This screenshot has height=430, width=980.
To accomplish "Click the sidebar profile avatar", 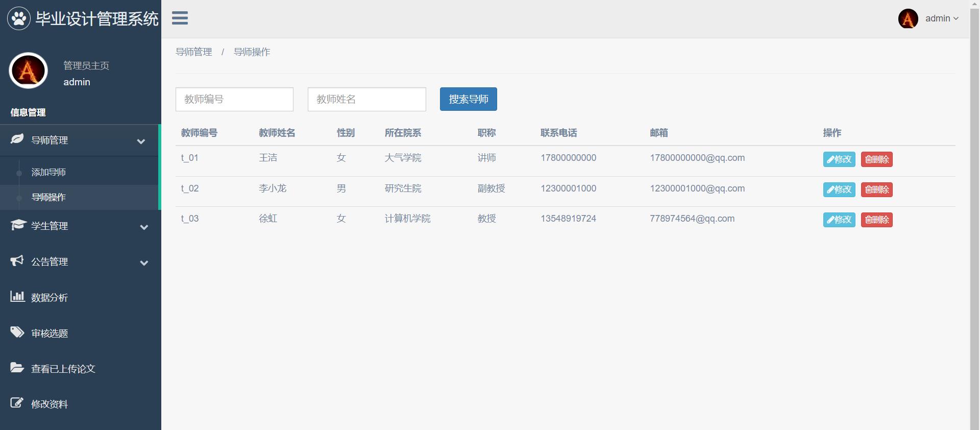I will (28, 70).
